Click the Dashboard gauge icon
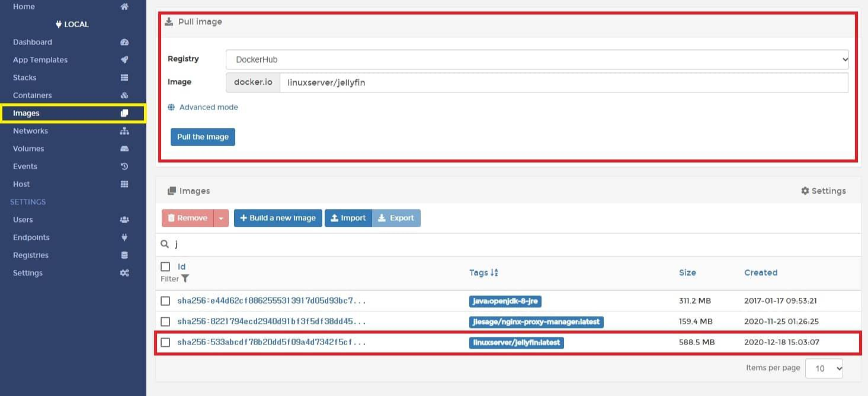 pyautogui.click(x=124, y=42)
